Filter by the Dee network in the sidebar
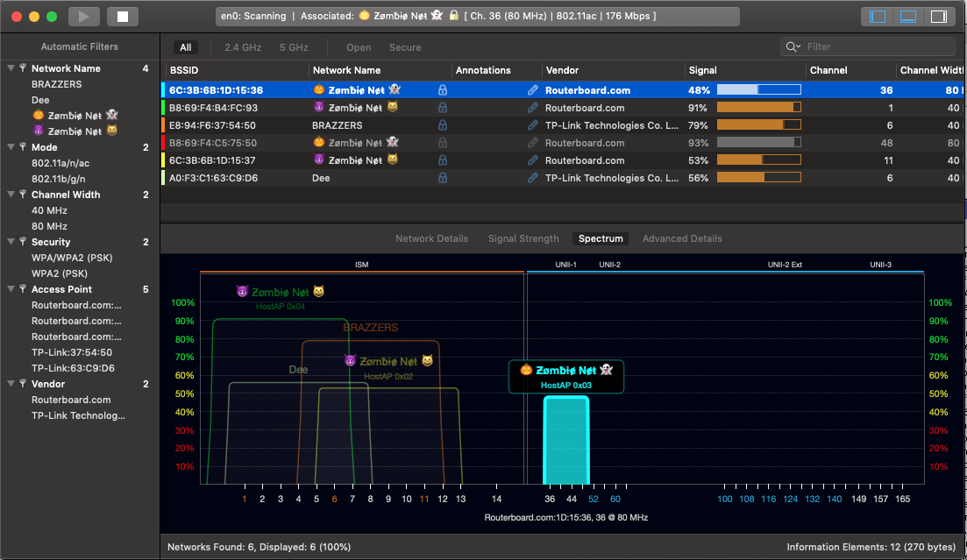The width and height of the screenshot is (967, 560). 40,100
